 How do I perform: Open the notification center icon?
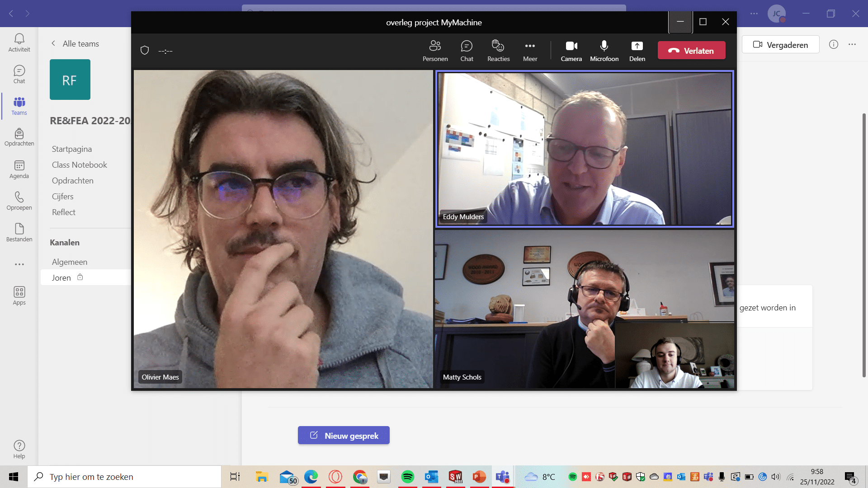coord(850,477)
